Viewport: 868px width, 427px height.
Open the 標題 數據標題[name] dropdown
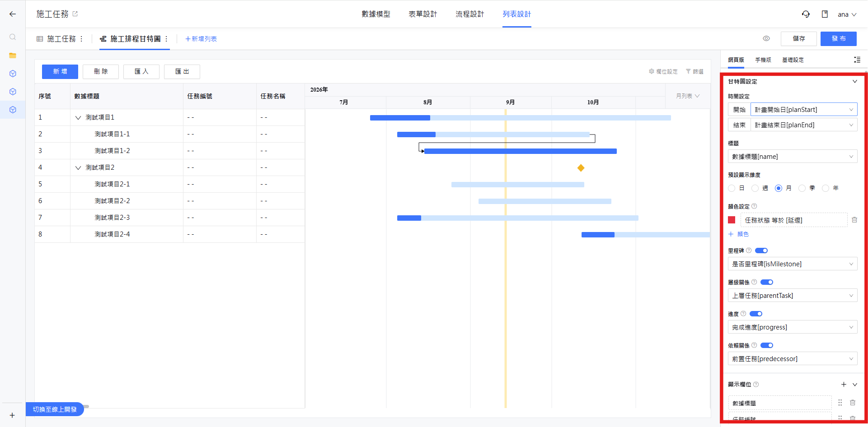click(x=793, y=157)
